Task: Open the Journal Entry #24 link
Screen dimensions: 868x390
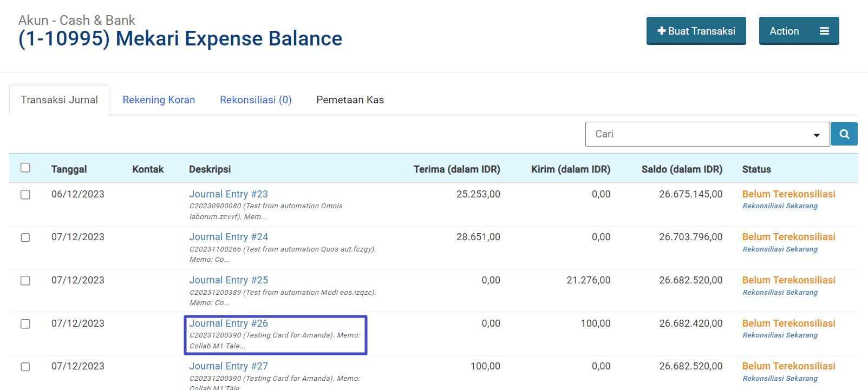Action: pyautogui.click(x=229, y=237)
